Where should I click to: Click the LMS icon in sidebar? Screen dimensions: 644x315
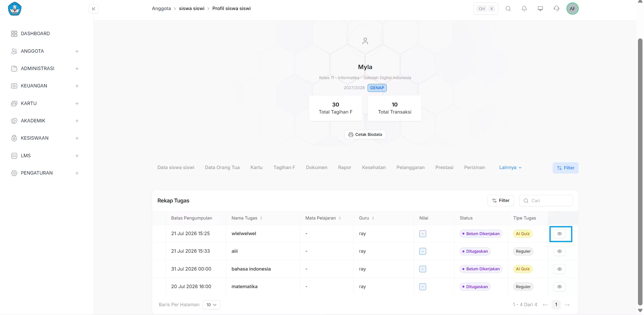(14, 156)
